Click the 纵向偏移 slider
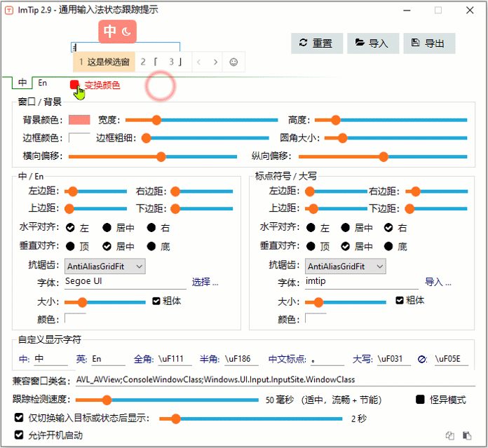The image size is (488, 448). (x=383, y=156)
